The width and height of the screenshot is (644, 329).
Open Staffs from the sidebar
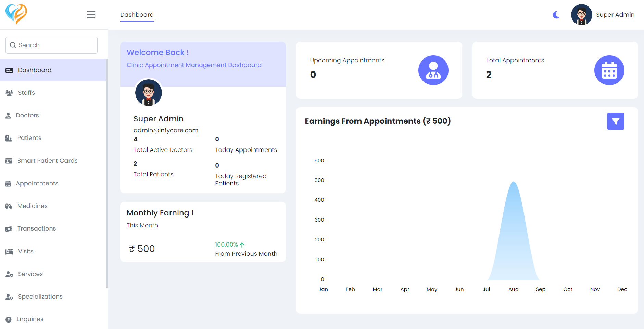(26, 93)
